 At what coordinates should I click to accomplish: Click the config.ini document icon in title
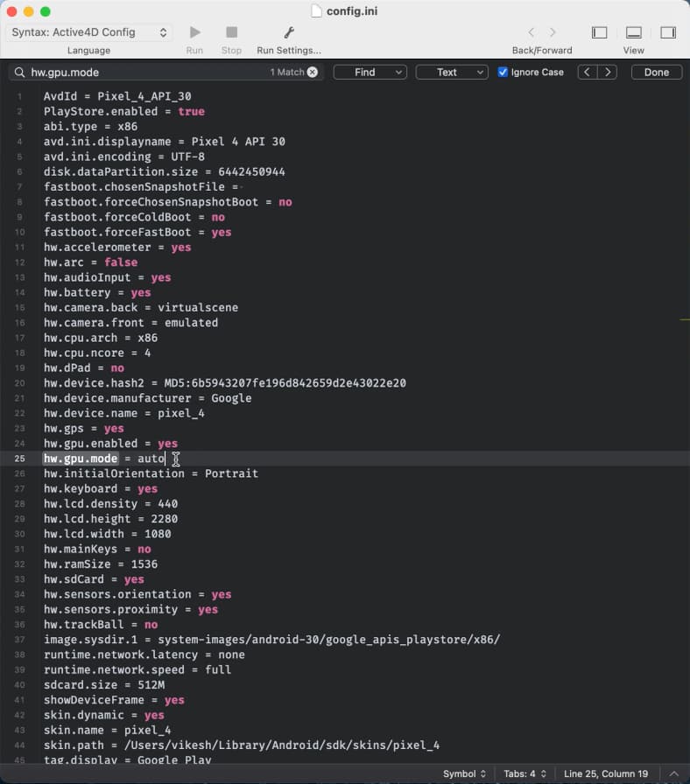(316, 11)
